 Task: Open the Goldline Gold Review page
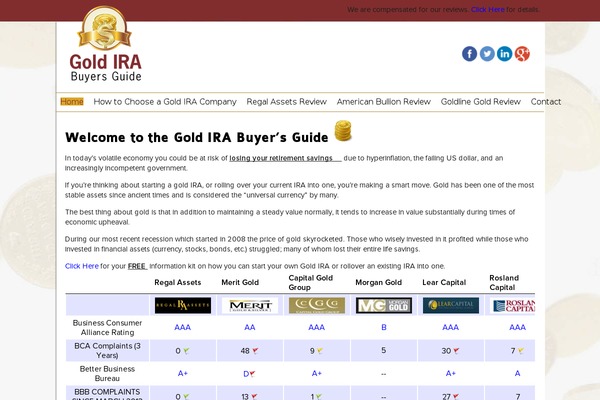click(481, 102)
